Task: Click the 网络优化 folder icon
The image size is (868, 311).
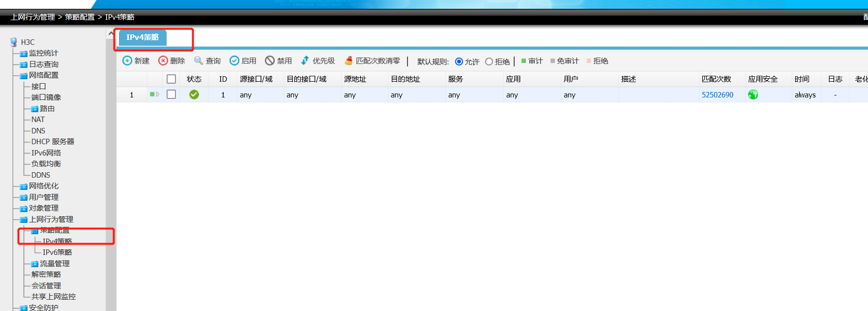Action: click(24, 187)
